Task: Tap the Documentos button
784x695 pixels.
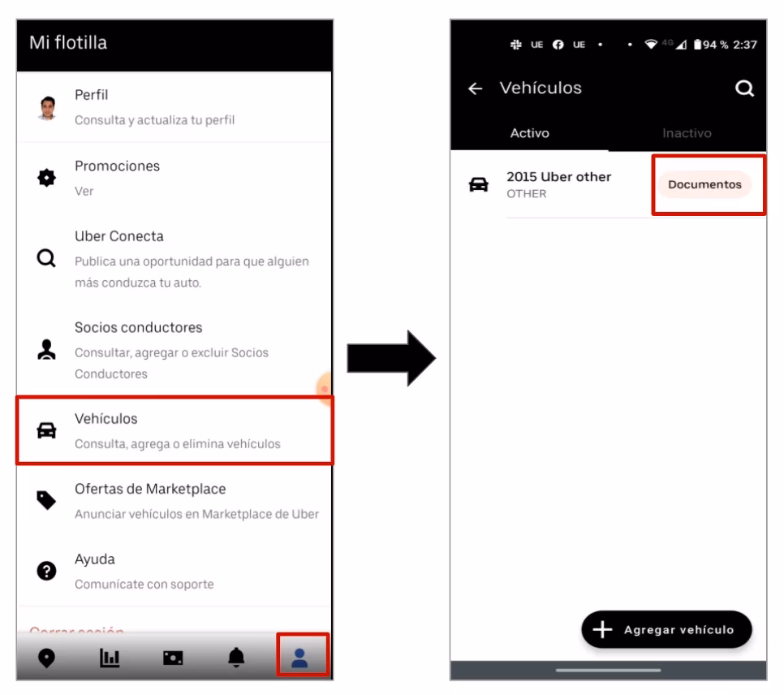Action: tap(704, 184)
